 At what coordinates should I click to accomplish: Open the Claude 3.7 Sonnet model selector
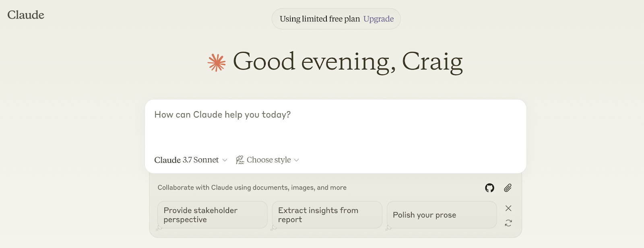tap(187, 160)
